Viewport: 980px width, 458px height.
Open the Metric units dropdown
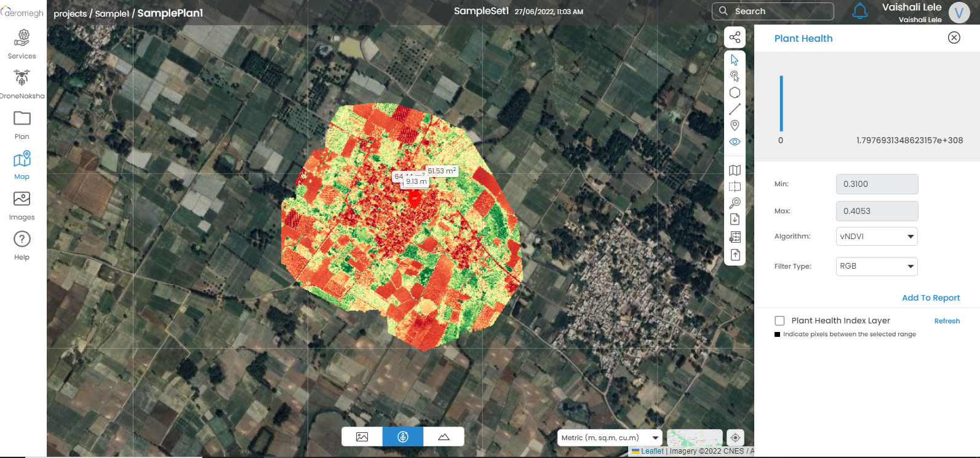tap(609, 438)
